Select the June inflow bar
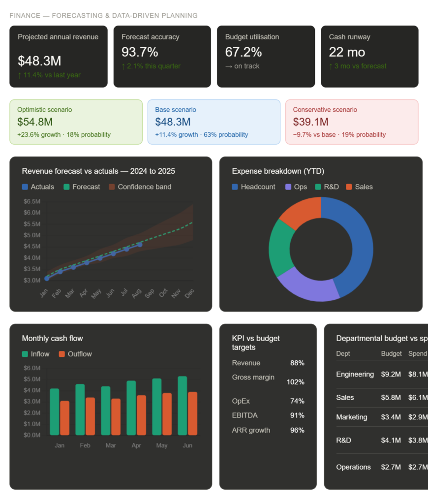 182,406
